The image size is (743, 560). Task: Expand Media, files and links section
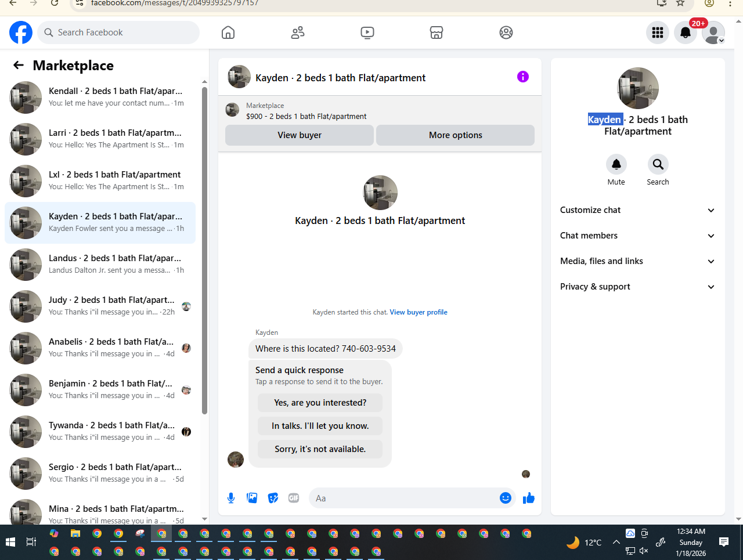(x=638, y=261)
